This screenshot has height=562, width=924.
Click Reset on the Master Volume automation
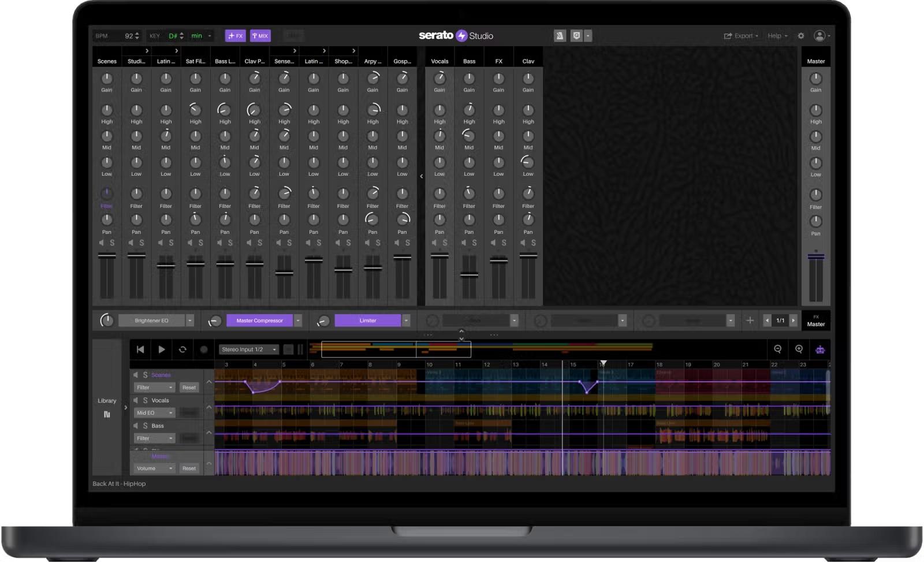(189, 468)
